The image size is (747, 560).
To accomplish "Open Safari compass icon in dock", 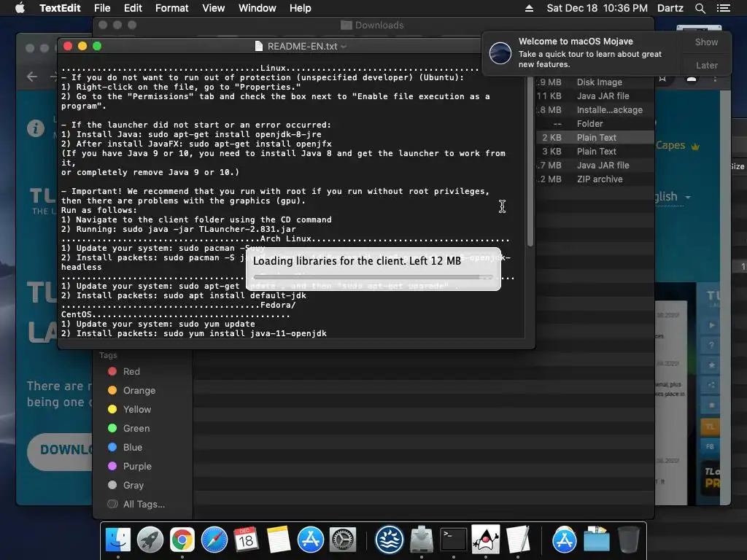I will pos(214,540).
